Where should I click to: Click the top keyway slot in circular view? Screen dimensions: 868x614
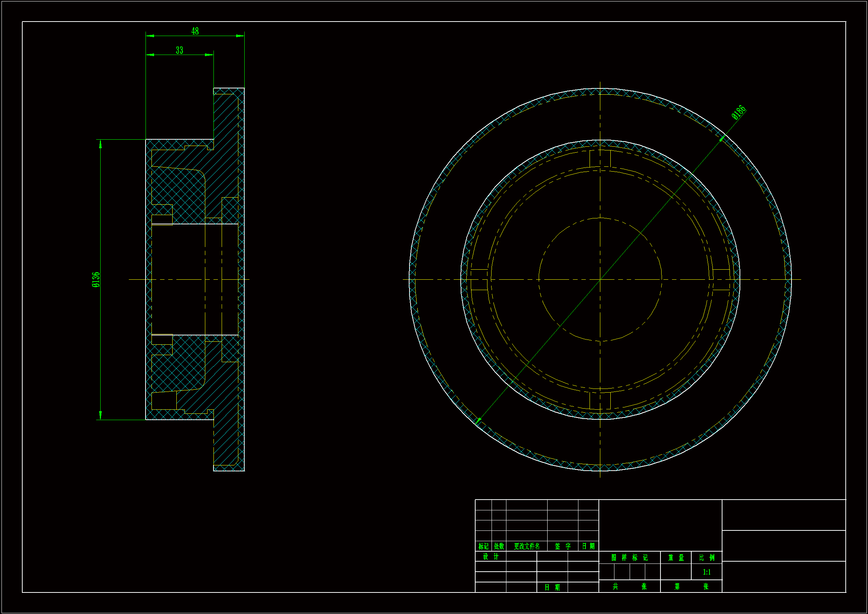point(600,159)
